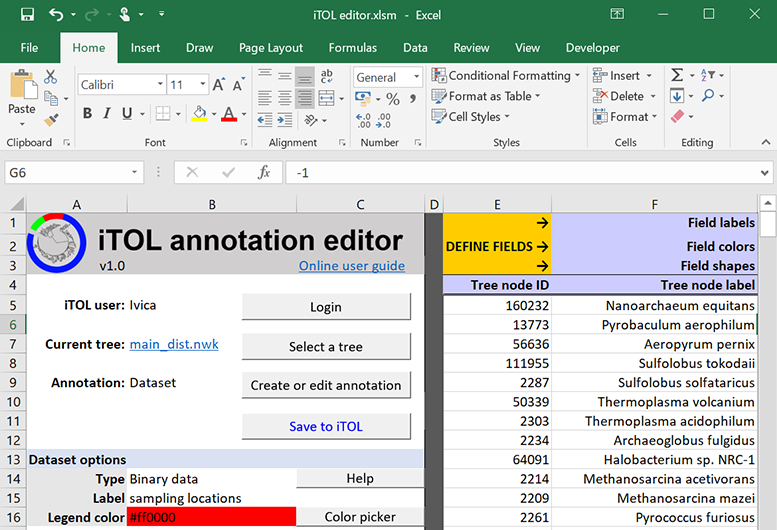Image resolution: width=777 pixels, height=530 pixels.
Task: Click the Fill Color bucket icon
Action: (x=199, y=113)
